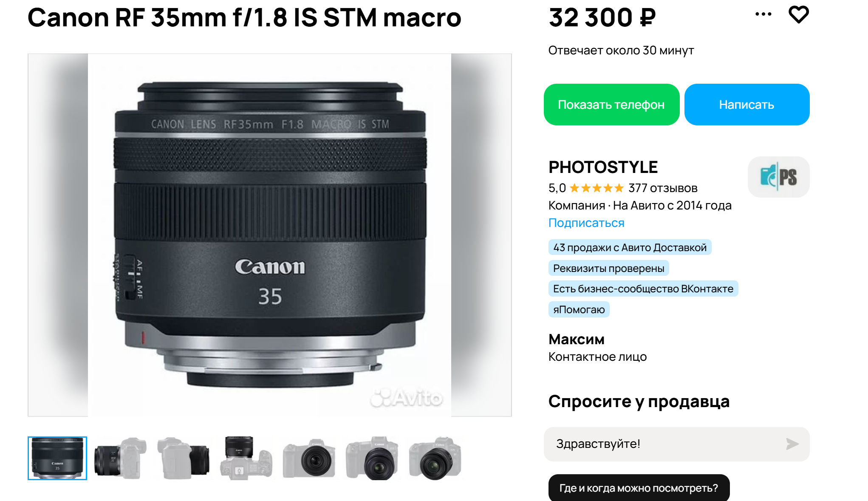The width and height of the screenshot is (868, 501).
Task: Select the first lens-only thumbnail
Action: click(x=57, y=458)
